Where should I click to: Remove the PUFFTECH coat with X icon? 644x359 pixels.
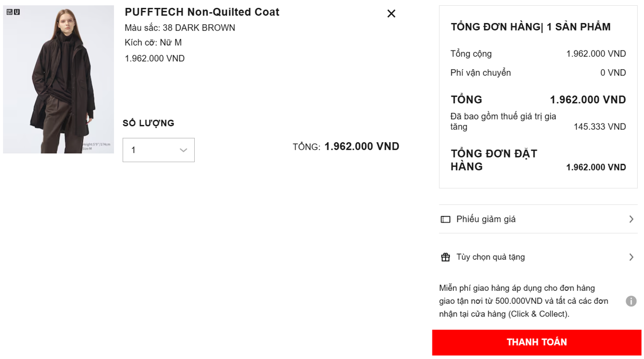[391, 14]
